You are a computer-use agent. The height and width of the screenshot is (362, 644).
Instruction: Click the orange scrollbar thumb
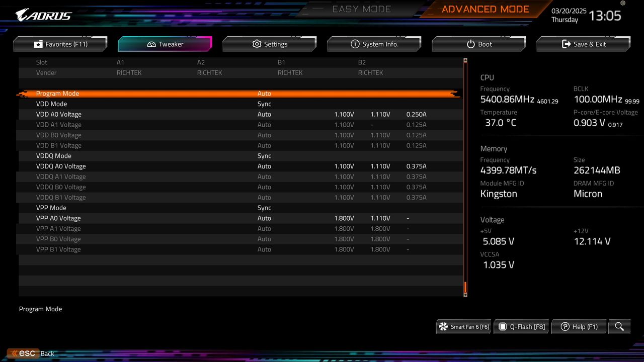(465, 287)
